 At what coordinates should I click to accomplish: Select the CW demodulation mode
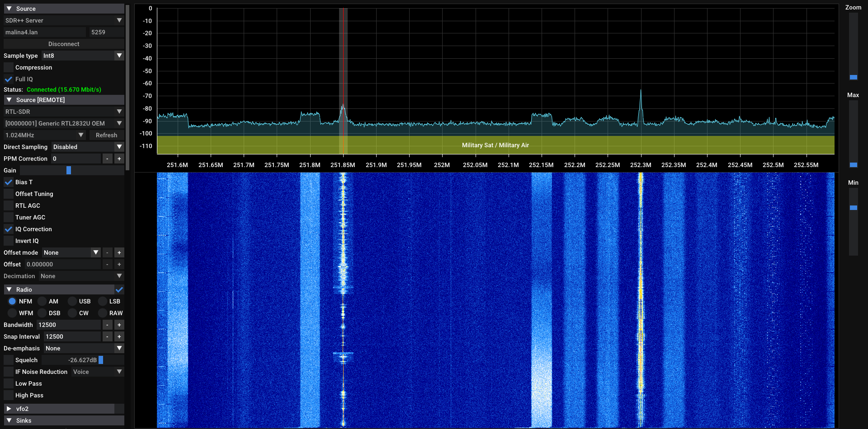click(x=72, y=313)
